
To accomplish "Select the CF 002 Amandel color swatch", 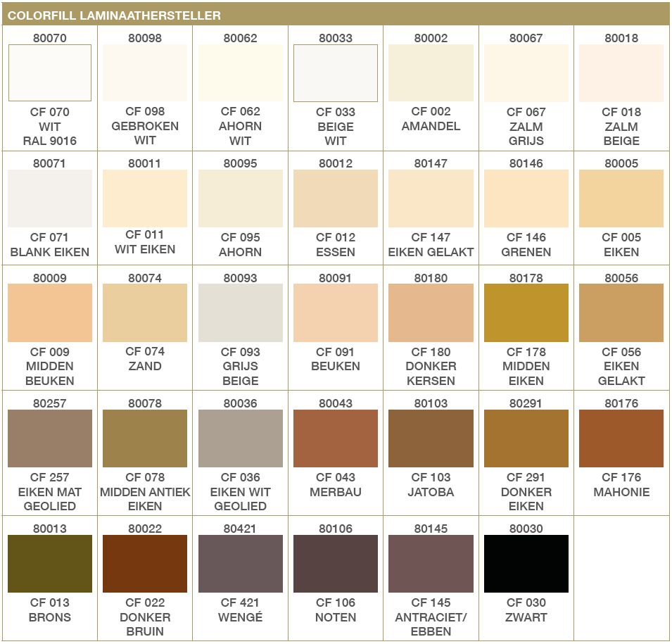I will 431,73.
